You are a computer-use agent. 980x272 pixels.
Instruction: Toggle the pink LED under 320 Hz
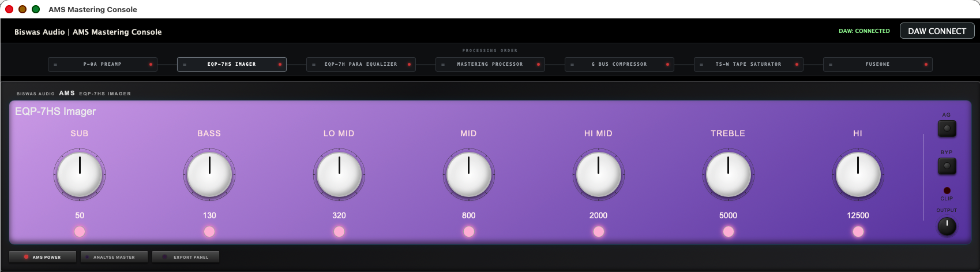[x=339, y=232]
